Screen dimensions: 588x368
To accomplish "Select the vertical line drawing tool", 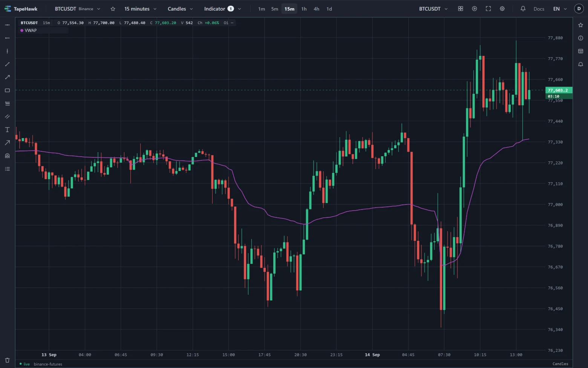I will 7,51.
